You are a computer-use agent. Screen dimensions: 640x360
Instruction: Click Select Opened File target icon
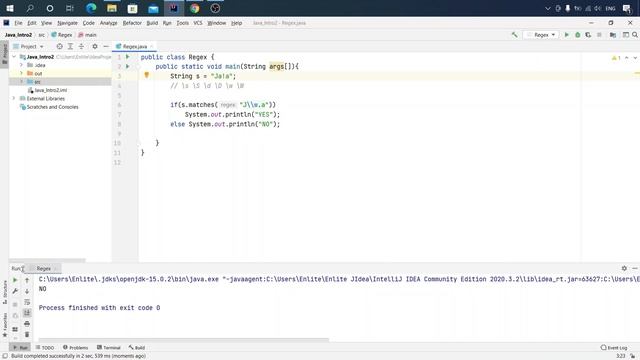(60, 47)
